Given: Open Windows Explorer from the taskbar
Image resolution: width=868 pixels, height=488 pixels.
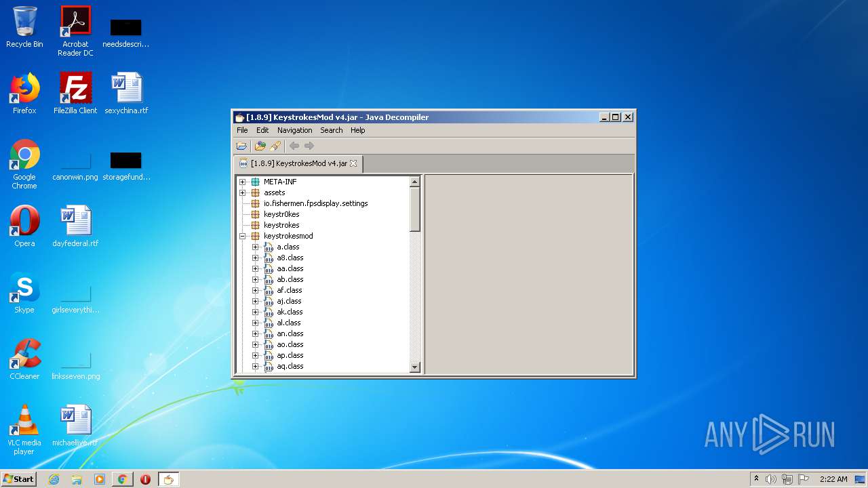Looking at the screenshot, I should point(77,479).
